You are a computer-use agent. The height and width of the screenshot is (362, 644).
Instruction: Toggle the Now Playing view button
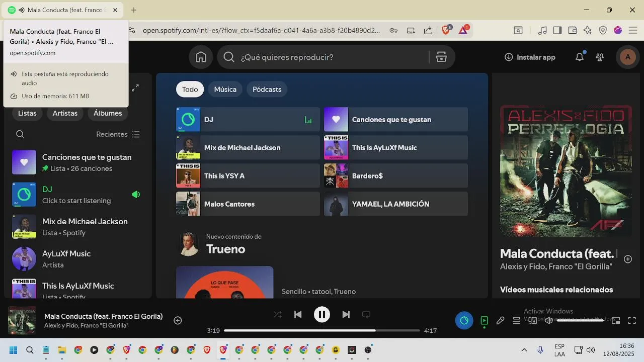[x=484, y=320]
